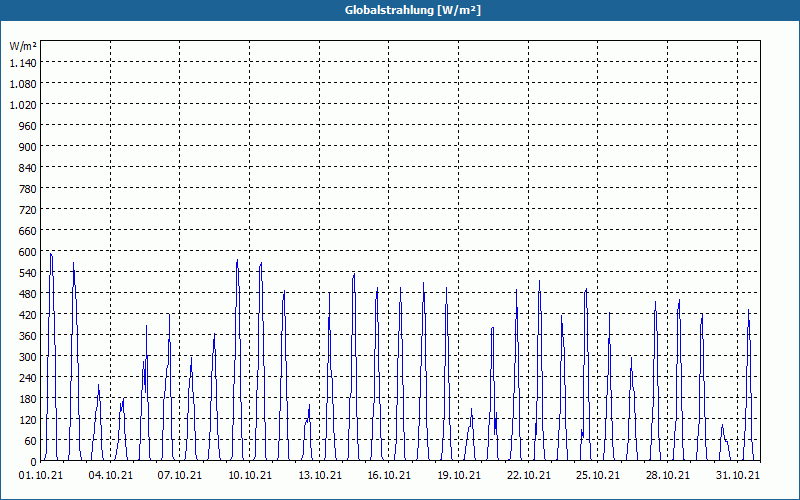Select the 1.140 y-axis value

[23, 63]
